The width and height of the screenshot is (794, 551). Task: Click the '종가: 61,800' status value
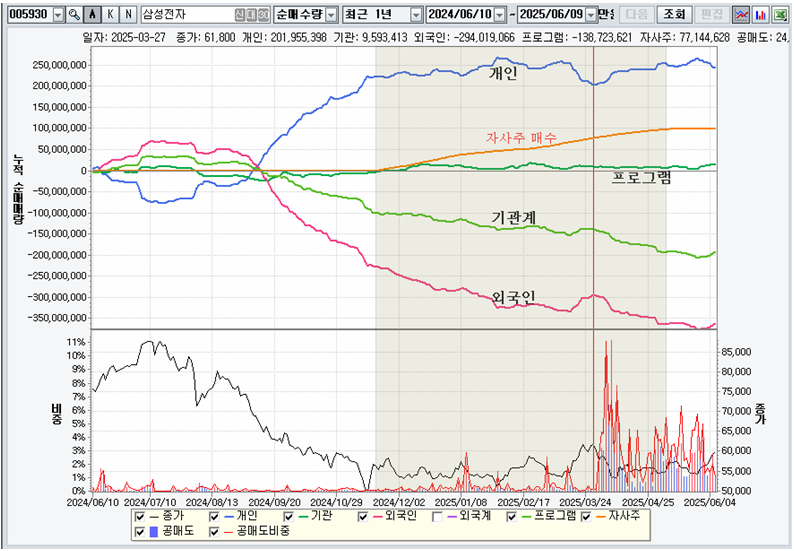[x=206, y=37]
